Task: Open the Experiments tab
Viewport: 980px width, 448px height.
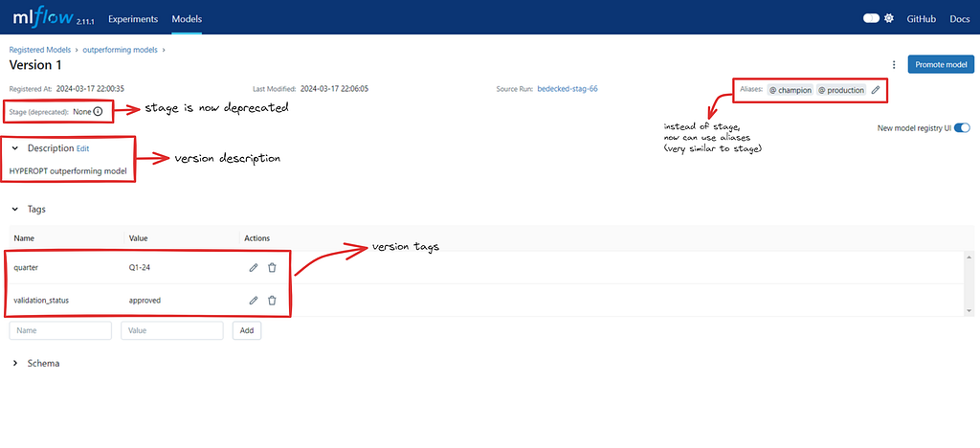Action: 133,19
